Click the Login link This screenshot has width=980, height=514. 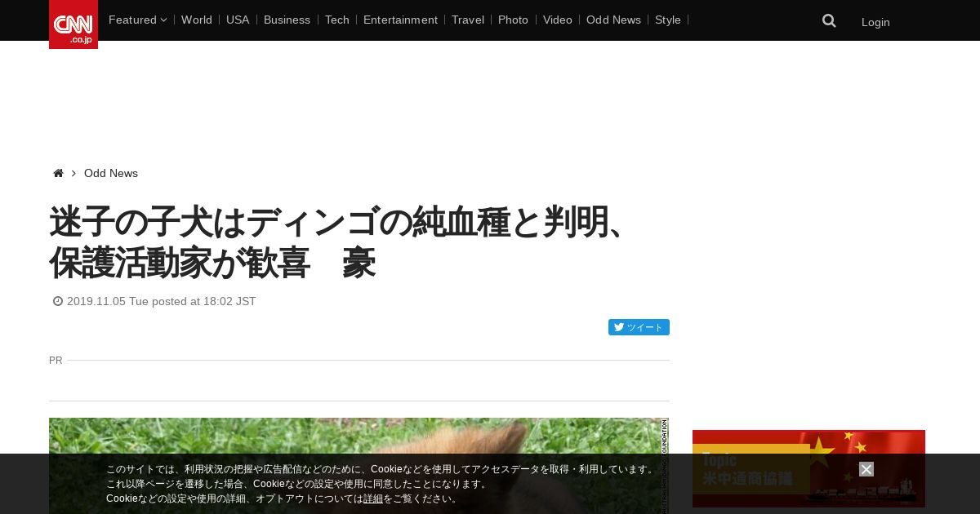tap(875, 22)
